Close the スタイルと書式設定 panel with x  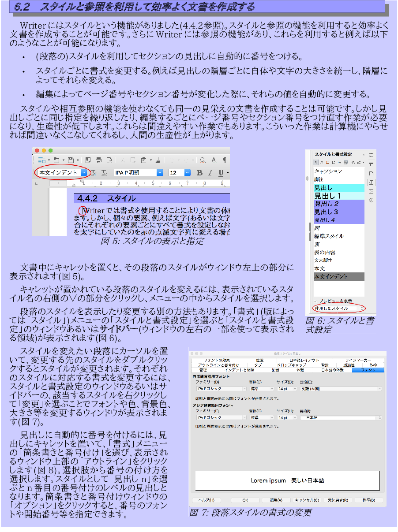pos(364,155)
